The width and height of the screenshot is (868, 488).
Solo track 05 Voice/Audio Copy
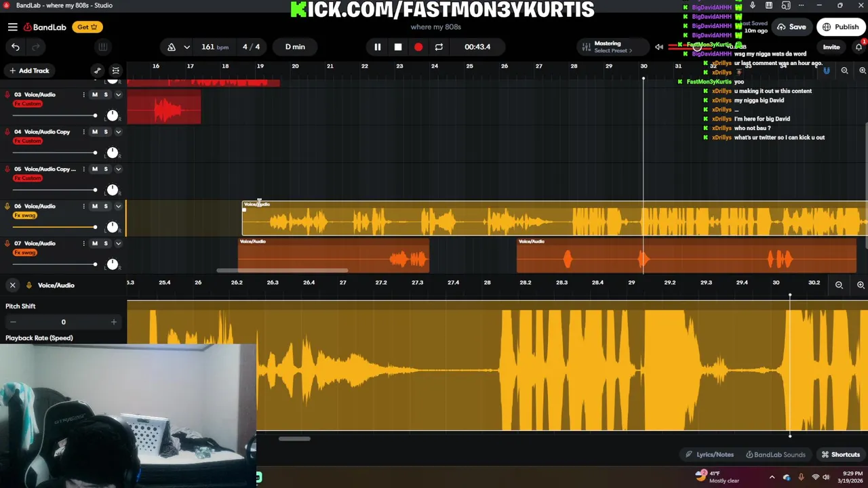pos(106,169)
